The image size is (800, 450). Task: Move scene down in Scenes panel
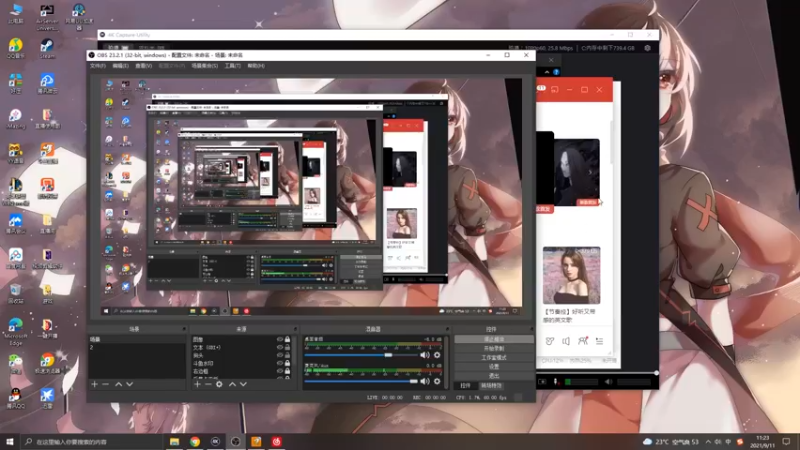[130, 384]
